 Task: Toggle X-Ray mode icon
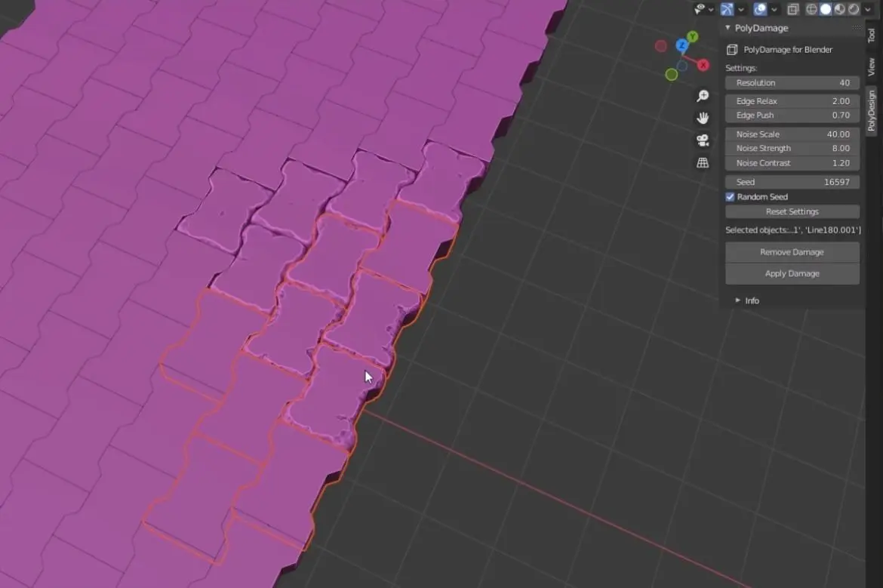point(793,9)
